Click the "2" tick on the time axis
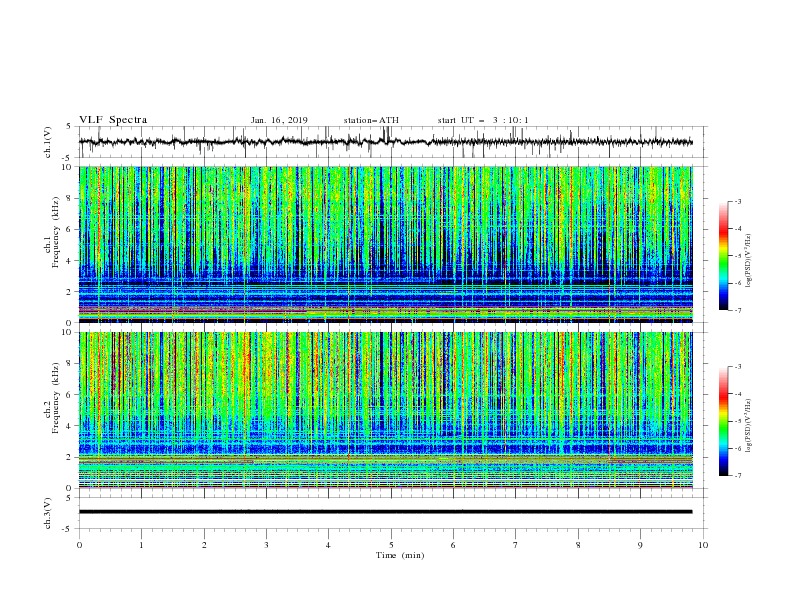The width and height of the screenshot is (792, 612). coord(204,545)
